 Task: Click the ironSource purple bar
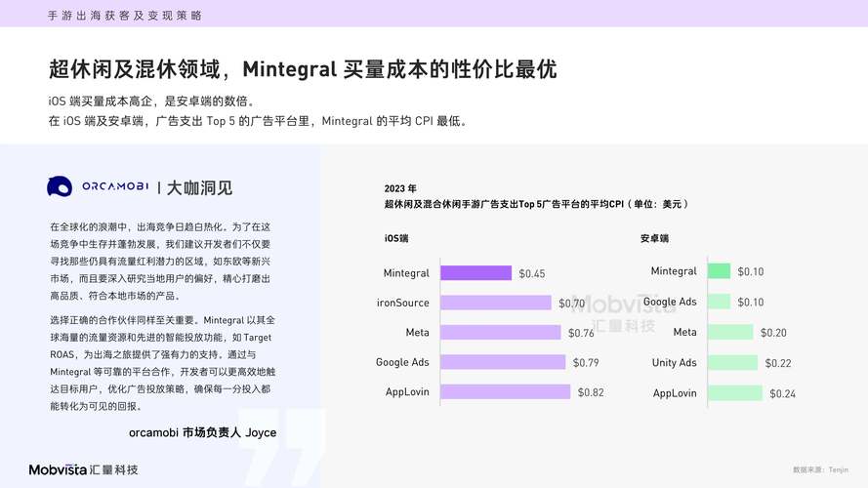click(496, 303)
